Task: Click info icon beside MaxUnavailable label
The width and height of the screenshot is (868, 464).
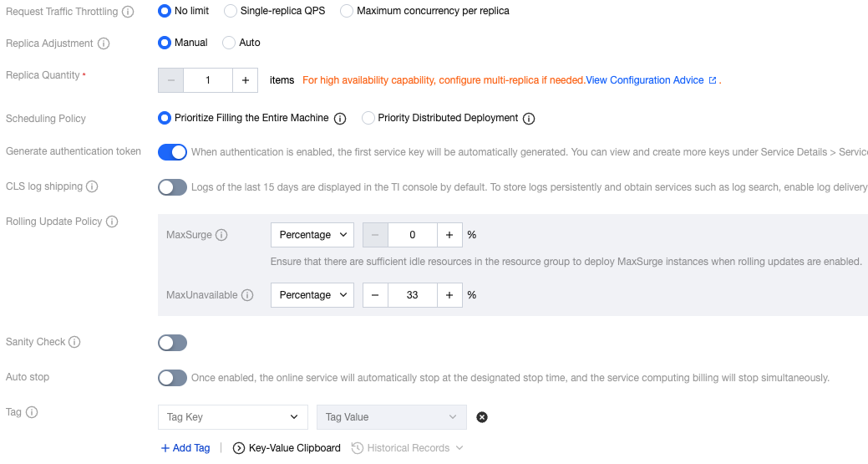Action: (247, 295)
